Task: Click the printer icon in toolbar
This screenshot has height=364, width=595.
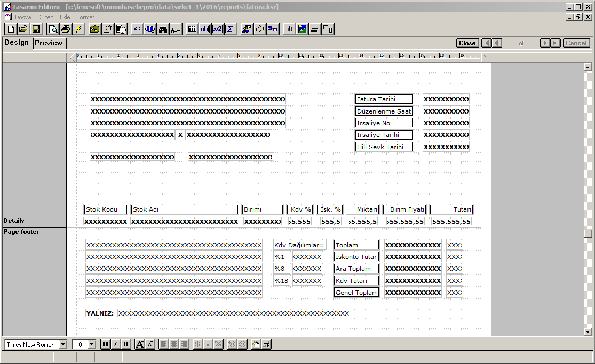Action: coord(65,29)
